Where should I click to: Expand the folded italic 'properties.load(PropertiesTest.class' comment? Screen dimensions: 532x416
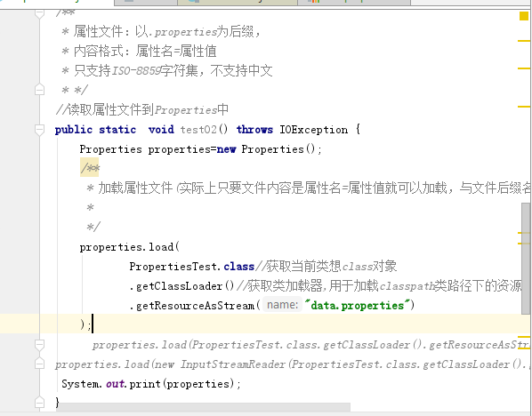point(39,345)
